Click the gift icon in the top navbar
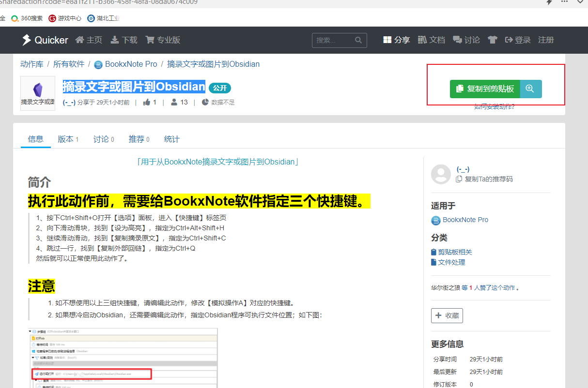Screen dimensions: 588x388 pyautogui.click(x=492, y=40)
